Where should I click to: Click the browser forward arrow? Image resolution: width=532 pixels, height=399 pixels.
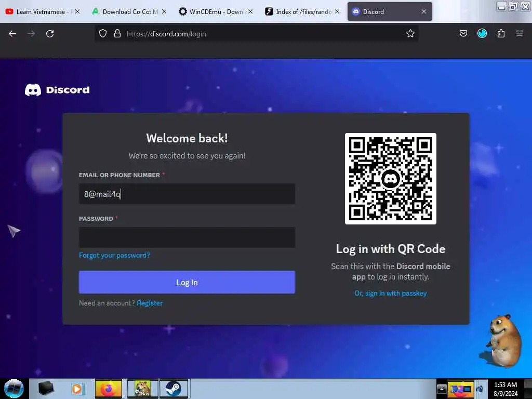click(x=31, y=34)
